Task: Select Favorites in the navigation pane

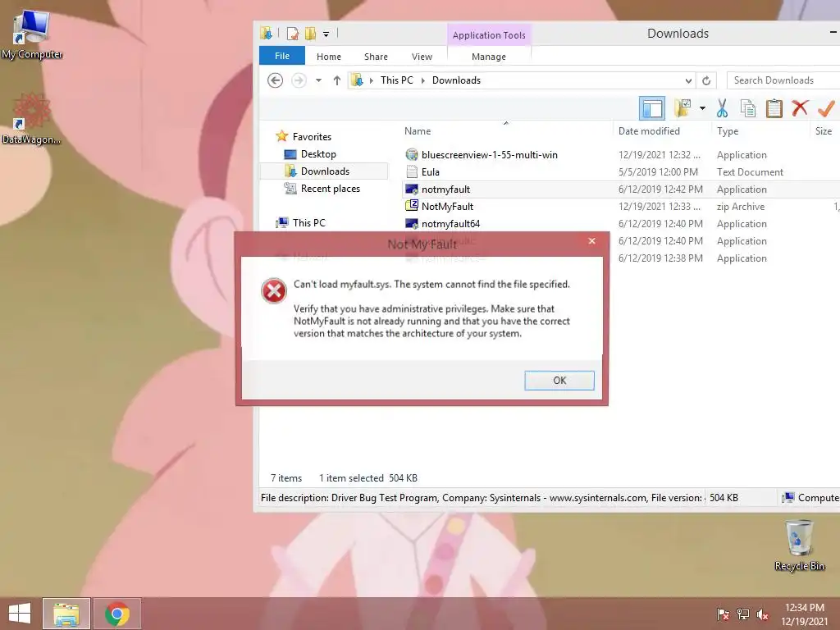Action: pos(312,137)
